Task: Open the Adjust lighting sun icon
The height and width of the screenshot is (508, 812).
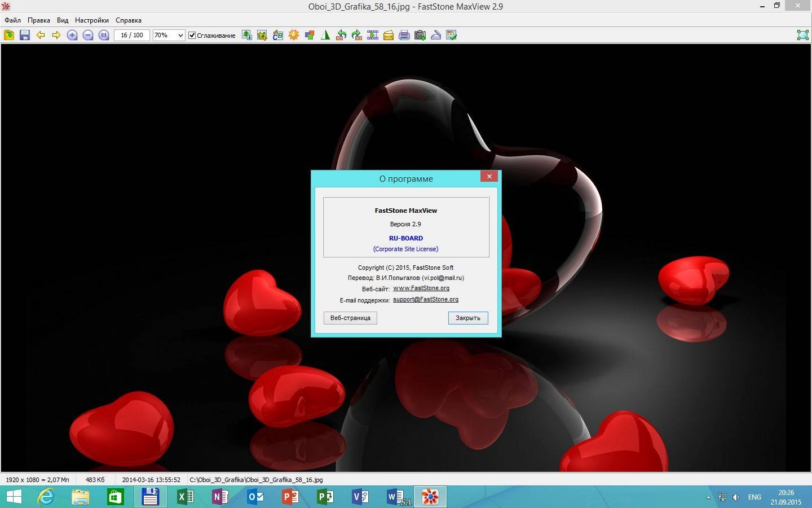Action: point(294,35)
